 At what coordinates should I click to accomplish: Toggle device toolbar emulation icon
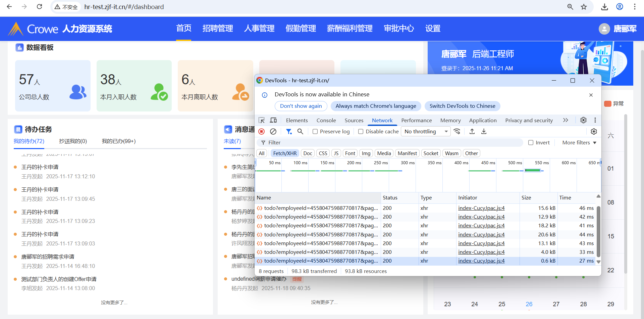[x=273, y=120]
